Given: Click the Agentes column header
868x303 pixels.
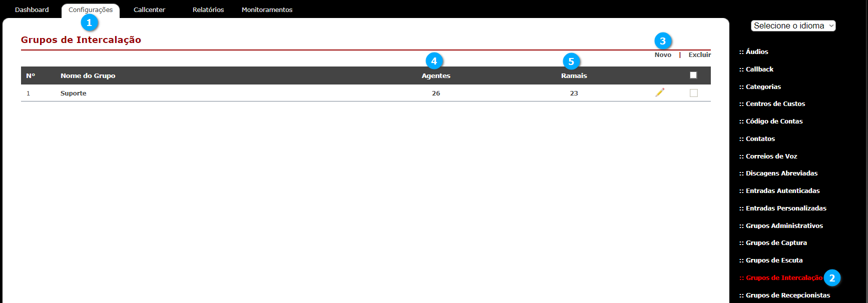Looking at the screenshot, I should [436, 75].
